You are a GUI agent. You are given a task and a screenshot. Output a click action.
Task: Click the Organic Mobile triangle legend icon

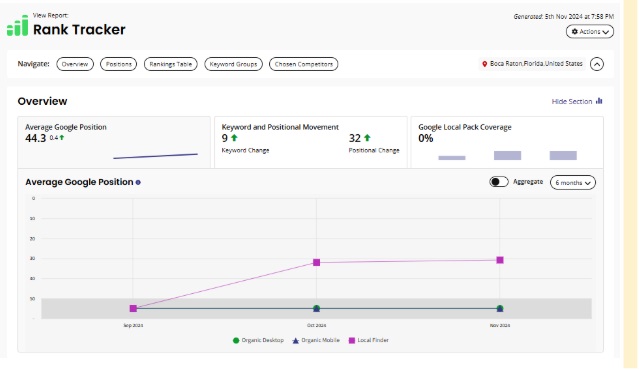point(295,341)
